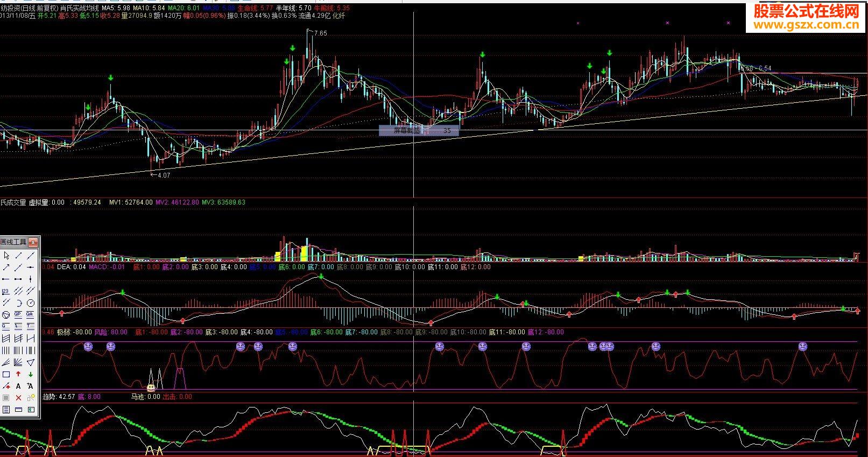868x457 pixels.
Task: Click the 风险: 80.00 indicator label
Action: click(x=111, y=333)
